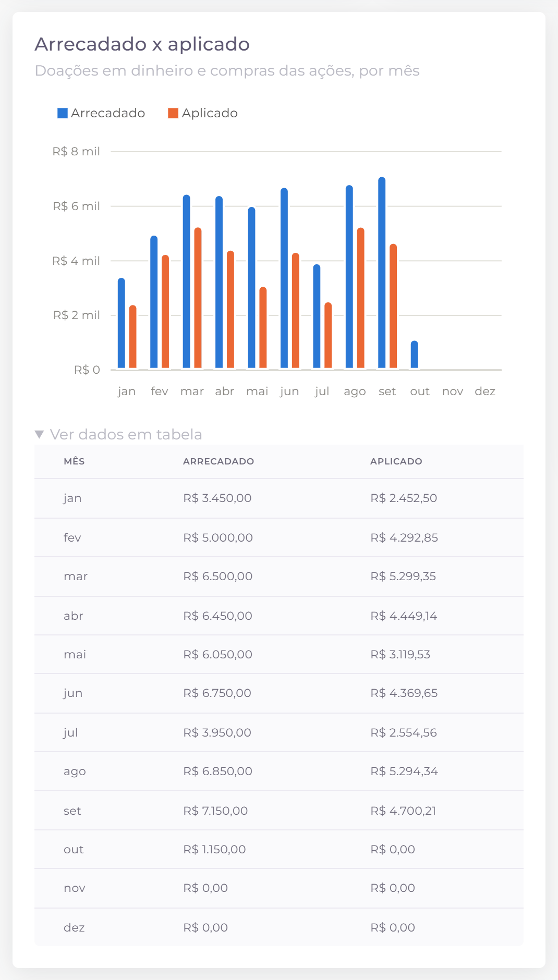Screen dimensions: 558x980
Task: Select the blue Arrecadado bar for jul
Action: click(317, 316)
